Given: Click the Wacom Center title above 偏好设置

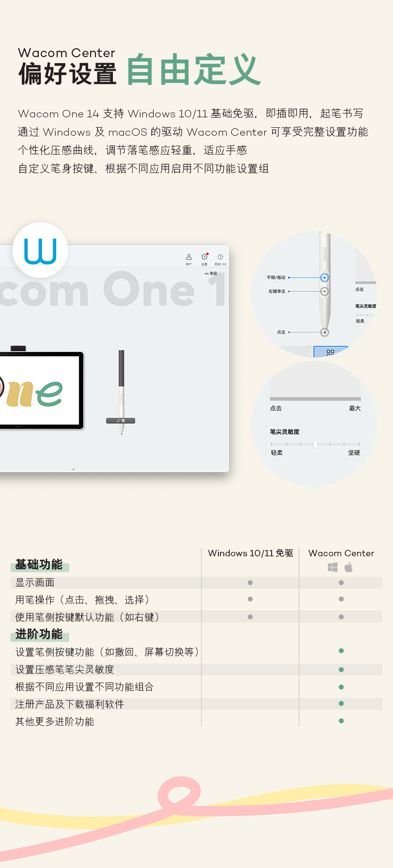Looking at the screenshot, I should (67, 53).
